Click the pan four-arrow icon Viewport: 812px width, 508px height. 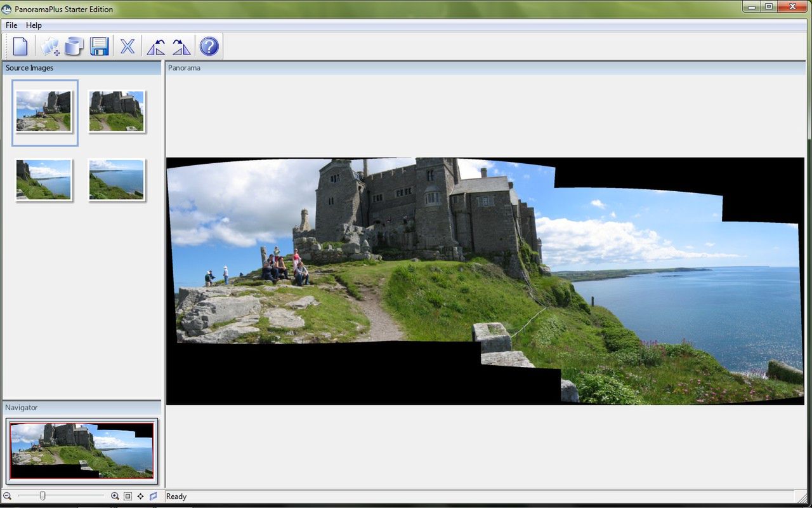(140, 496)
